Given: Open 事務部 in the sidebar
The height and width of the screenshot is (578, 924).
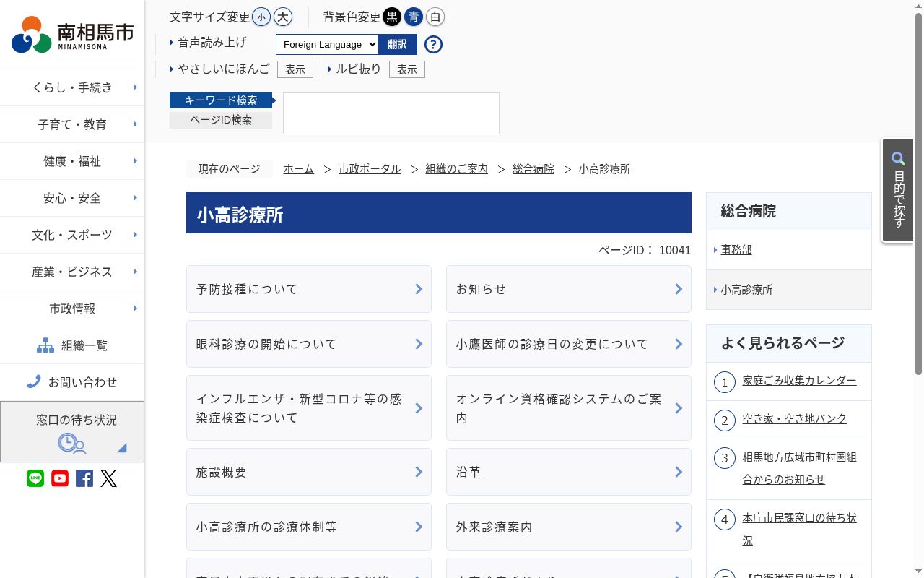Looking at the screenshot, I should point(736,250).
